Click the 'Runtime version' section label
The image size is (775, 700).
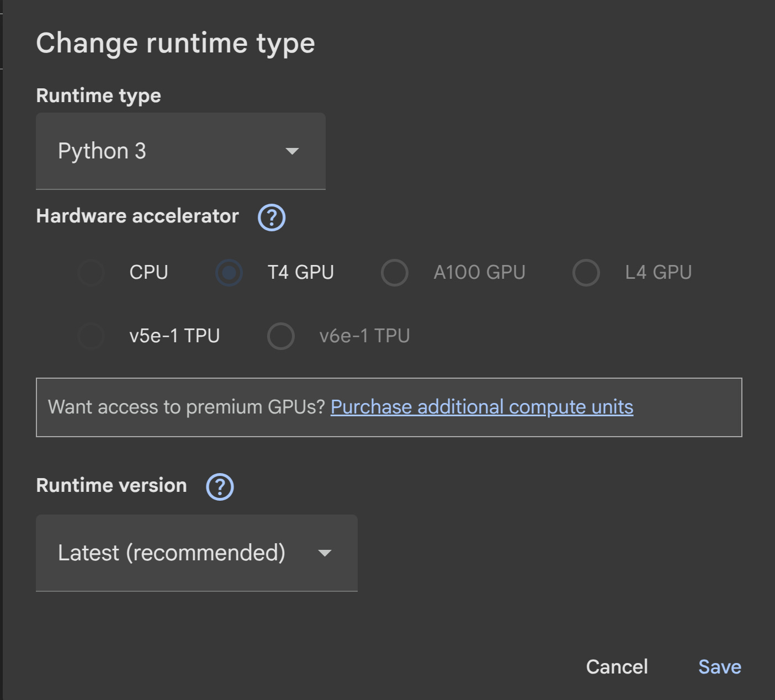pyautogui.click(x=112, y=485)
